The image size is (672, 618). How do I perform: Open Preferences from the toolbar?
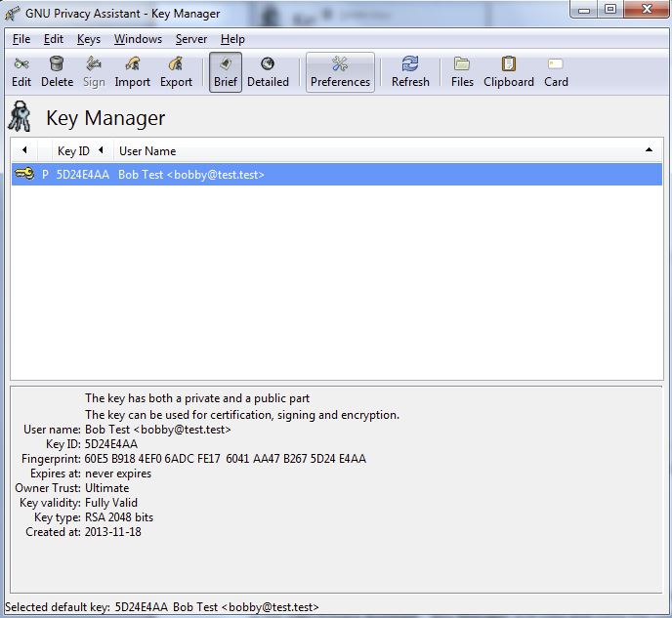(x=340, y=72)
